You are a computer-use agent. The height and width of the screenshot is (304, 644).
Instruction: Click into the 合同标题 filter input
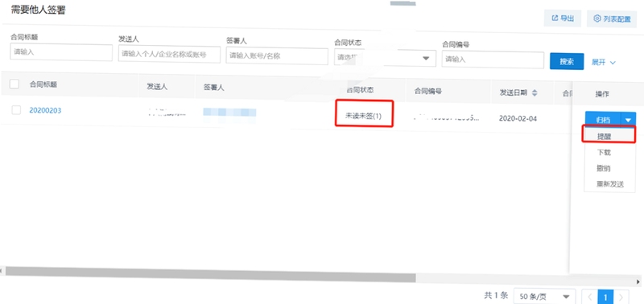(x=61, y=52)
